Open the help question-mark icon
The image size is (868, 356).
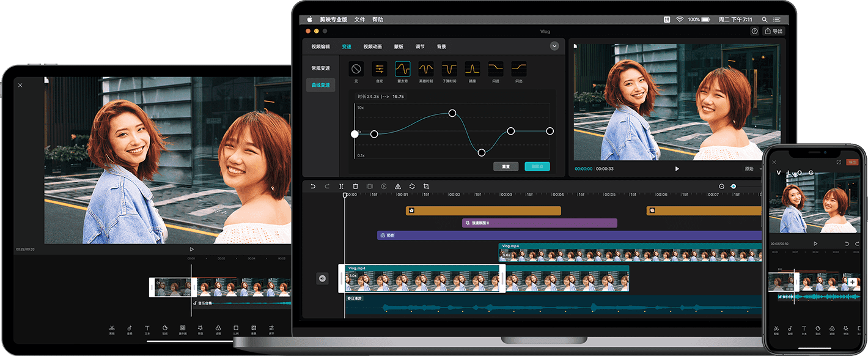pyautogui.click(x=754, y=31)
